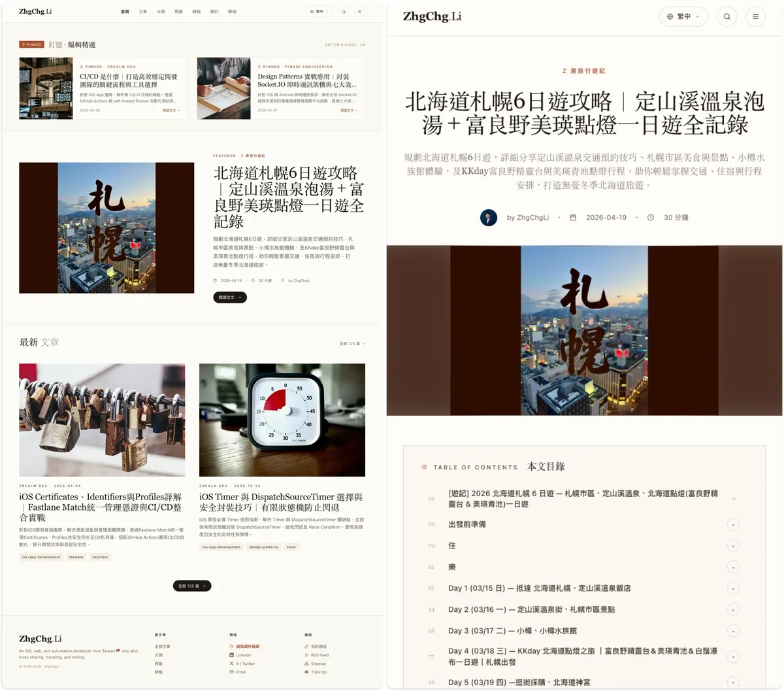Click the Email icon in the footer
Screen dimensions: 784x691
[x=232, y=672]
